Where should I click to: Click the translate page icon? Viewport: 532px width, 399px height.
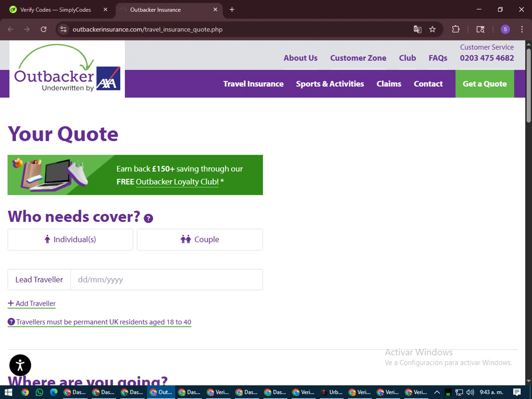coord(417,29)
